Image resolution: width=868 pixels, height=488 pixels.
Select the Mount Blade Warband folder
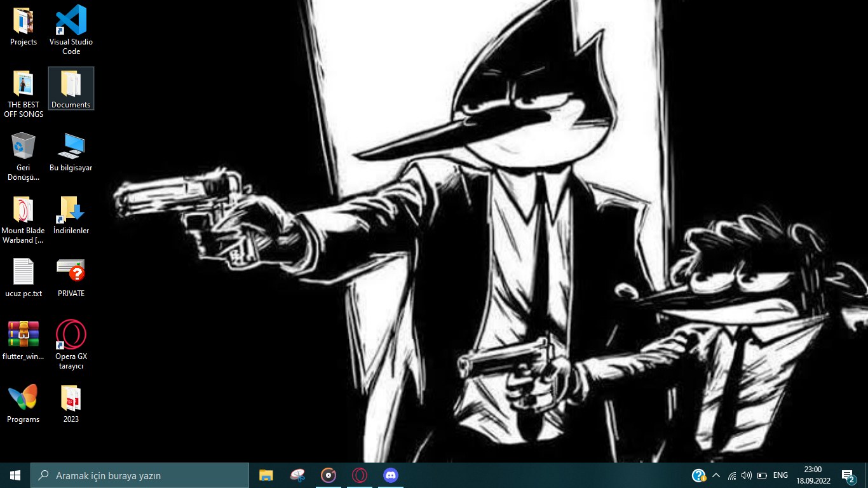[24, 219]
